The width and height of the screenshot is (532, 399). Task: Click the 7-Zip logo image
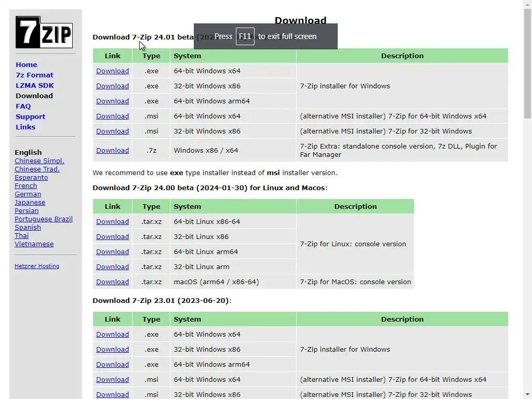click(44, 32)
